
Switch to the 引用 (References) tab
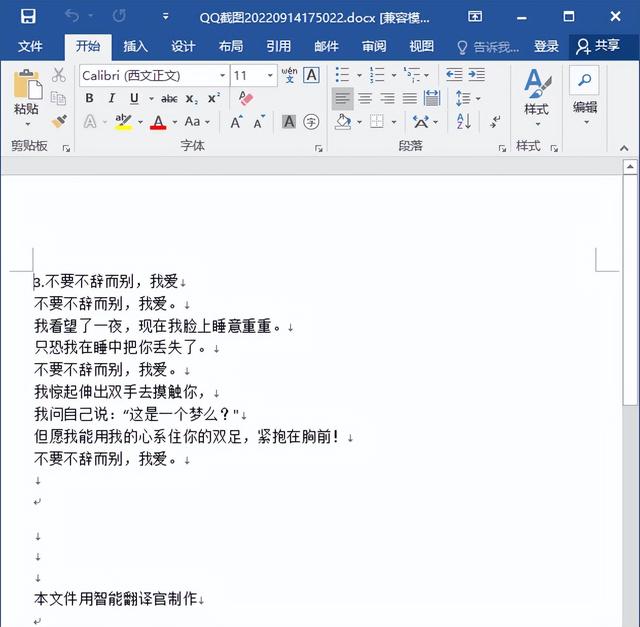click(x=279, y=47)
